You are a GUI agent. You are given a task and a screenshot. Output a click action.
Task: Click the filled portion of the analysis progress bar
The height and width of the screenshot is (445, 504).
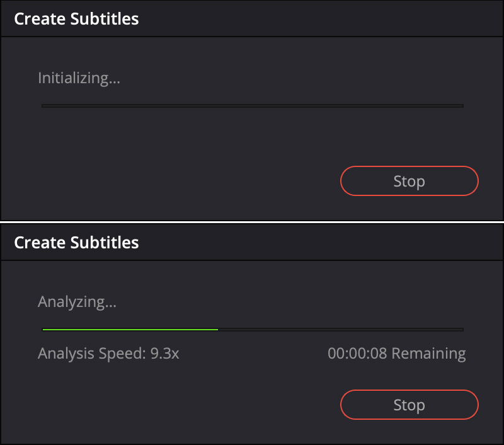click(x=126, y=329)
